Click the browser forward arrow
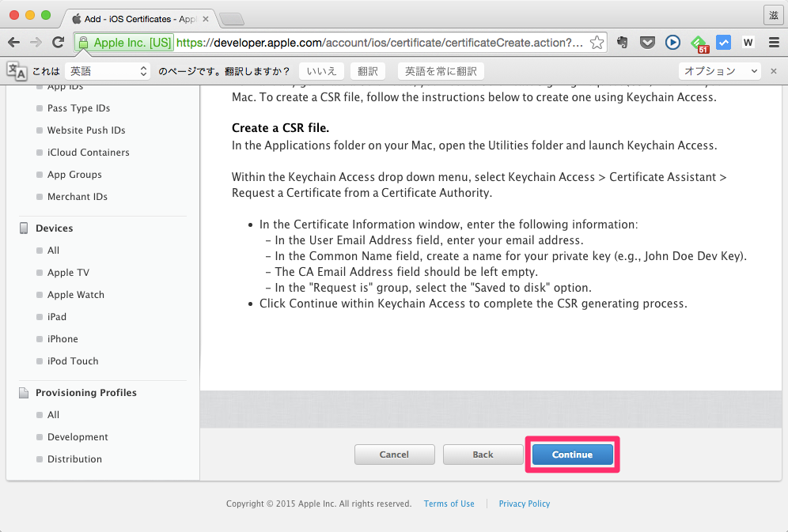Screen dimensions: 788x532 coord(36,43)
